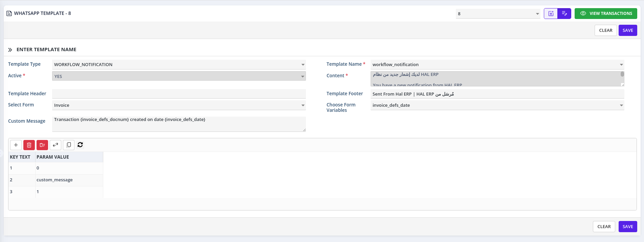Click the add row plus icon
The width and height of the screenshot is (644, 242).
(16, 145)
